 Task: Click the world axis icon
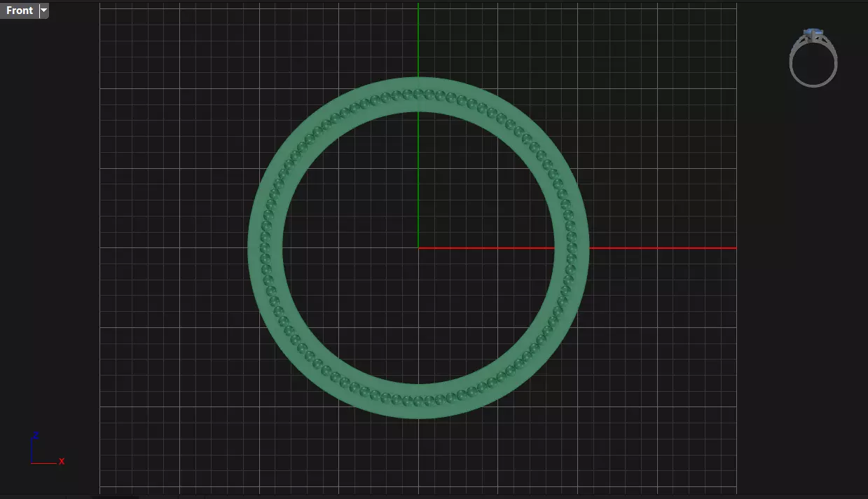[46, 449]
